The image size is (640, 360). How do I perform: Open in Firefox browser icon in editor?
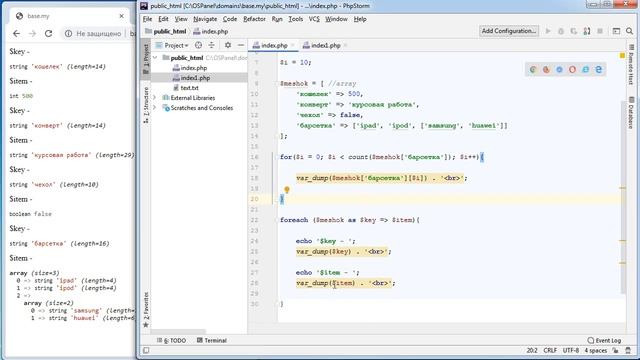click(546, 70)
